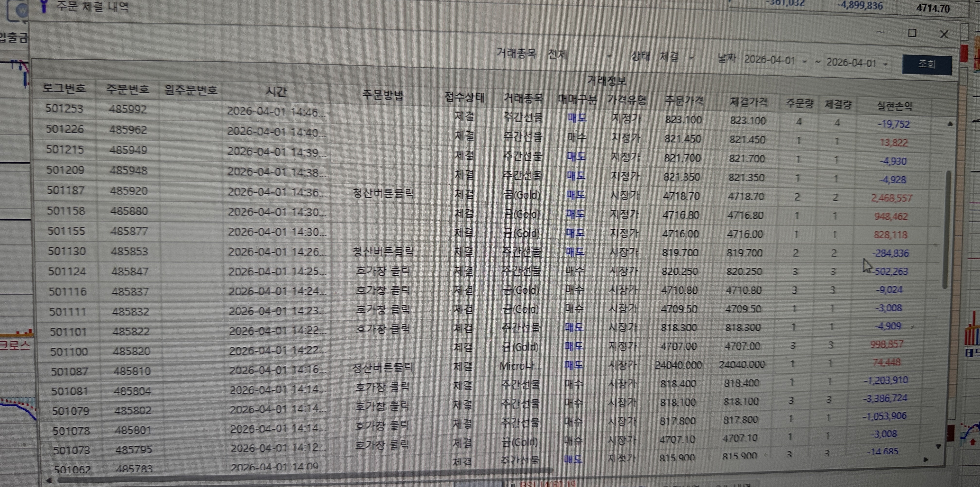Click profit value 828,118

tap(890, 235)
